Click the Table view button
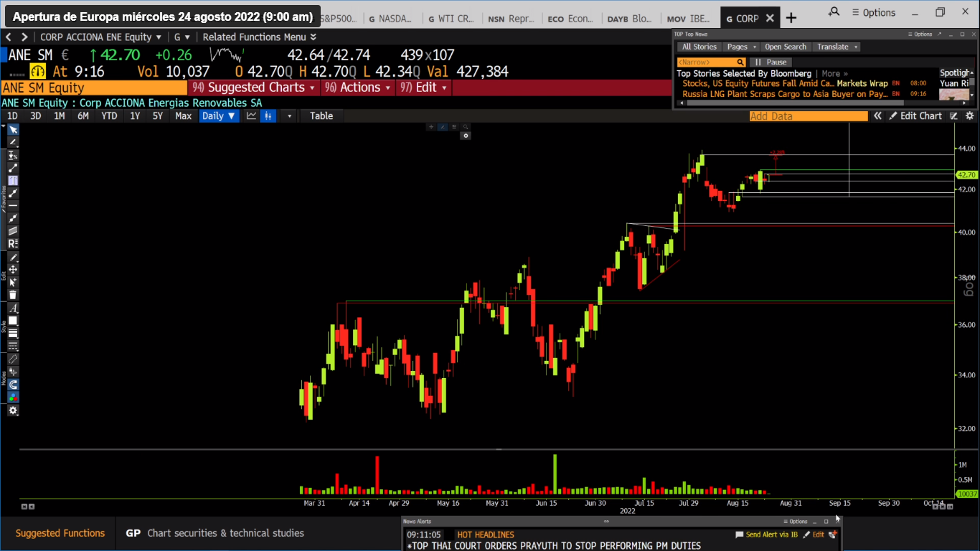 (321, 116)
